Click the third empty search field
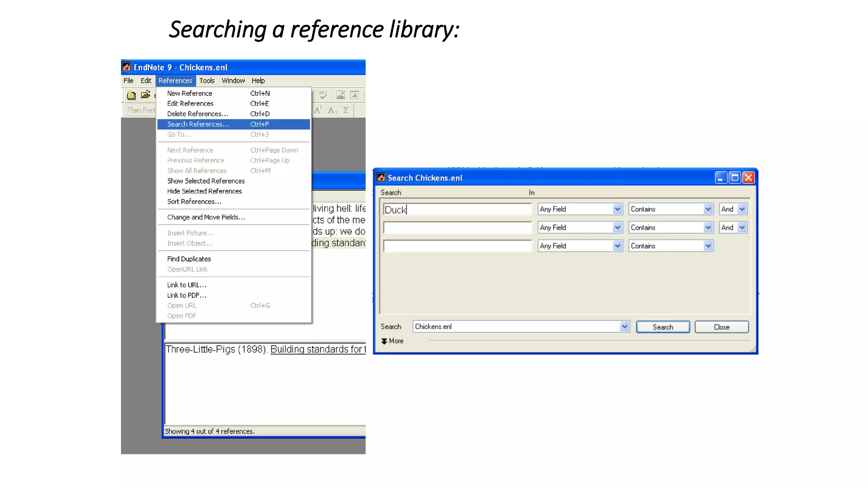Image resolution: width=868 pixels, height=488 pixels. (x=457, y=246)
